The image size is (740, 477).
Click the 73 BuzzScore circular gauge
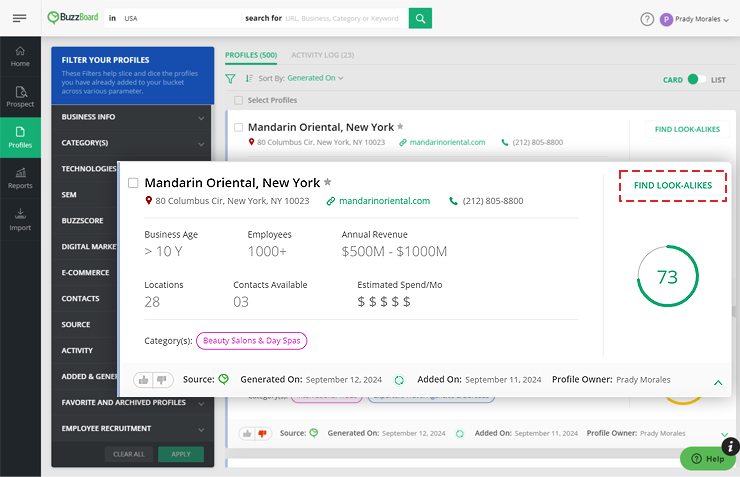pos(667,276)
